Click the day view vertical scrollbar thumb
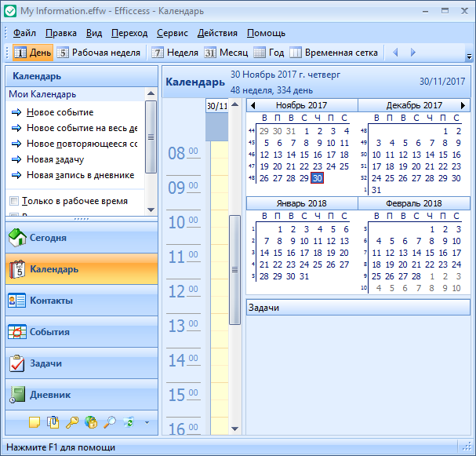The image size is (476, 456). pos(234,269)
